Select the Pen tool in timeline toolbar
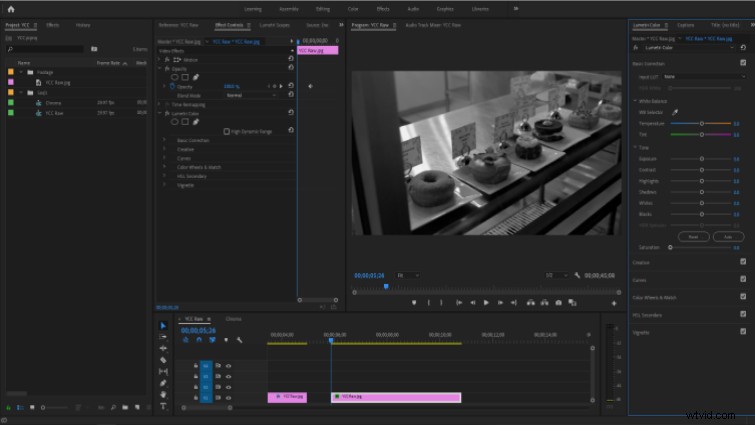Image resolution: width=755 pixels, height=425 pixels. (163, 383)
